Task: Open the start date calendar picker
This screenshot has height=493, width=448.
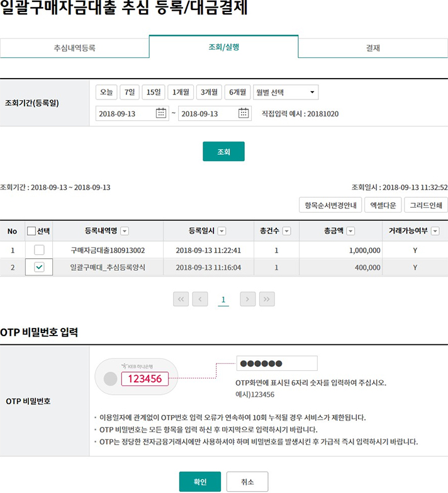Action: coord(161,113)
